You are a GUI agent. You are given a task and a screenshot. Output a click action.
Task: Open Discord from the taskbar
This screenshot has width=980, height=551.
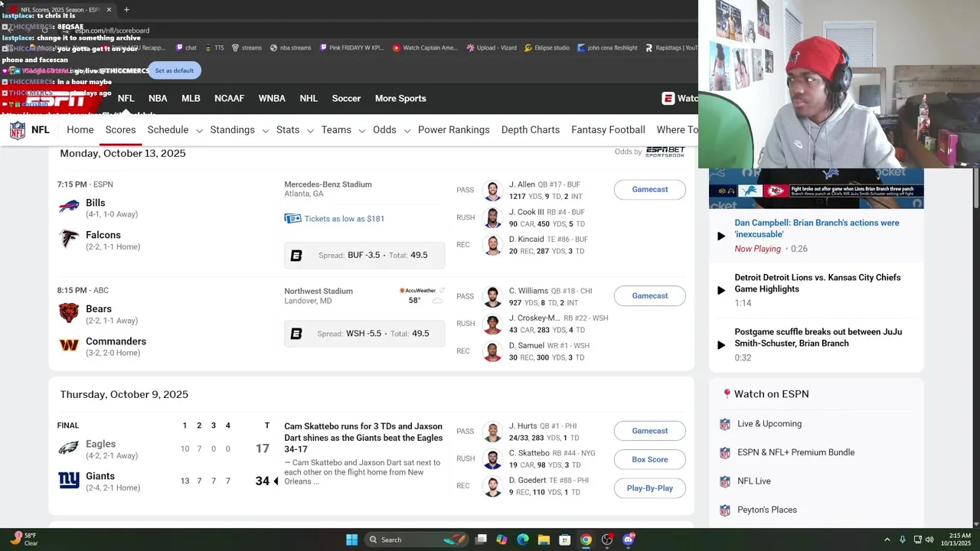pyautogui.click(x=629, y=540)
